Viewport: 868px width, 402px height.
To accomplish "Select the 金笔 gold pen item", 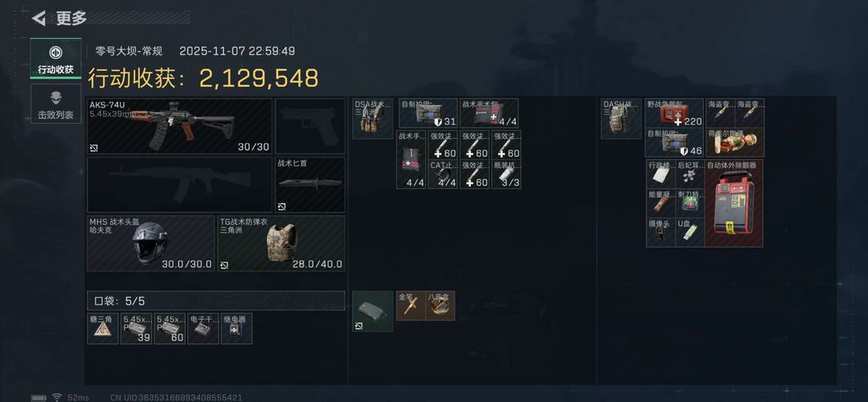I will pos(411,306).
